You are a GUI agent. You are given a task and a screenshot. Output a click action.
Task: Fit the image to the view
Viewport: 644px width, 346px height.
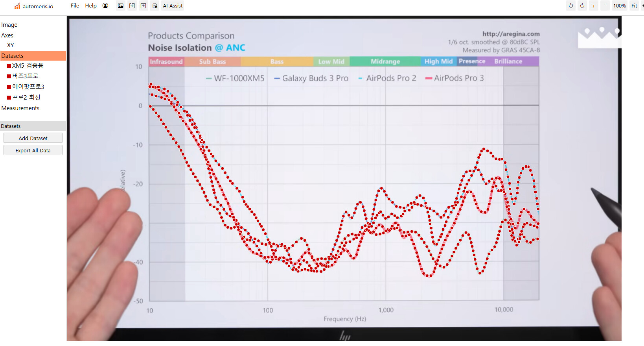pos(634,6)
